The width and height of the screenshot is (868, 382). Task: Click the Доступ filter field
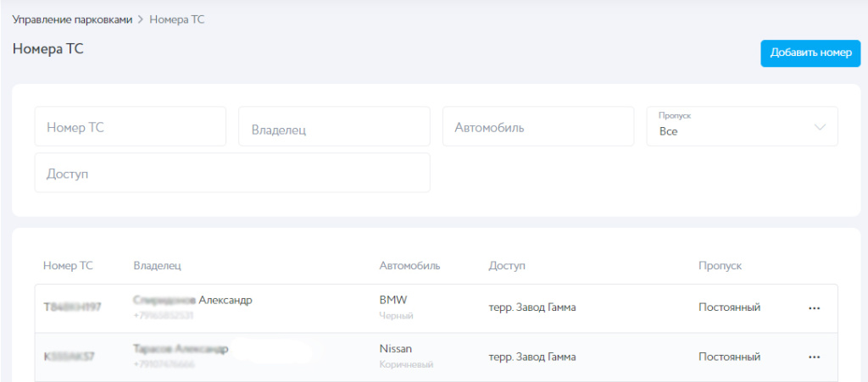232,173
